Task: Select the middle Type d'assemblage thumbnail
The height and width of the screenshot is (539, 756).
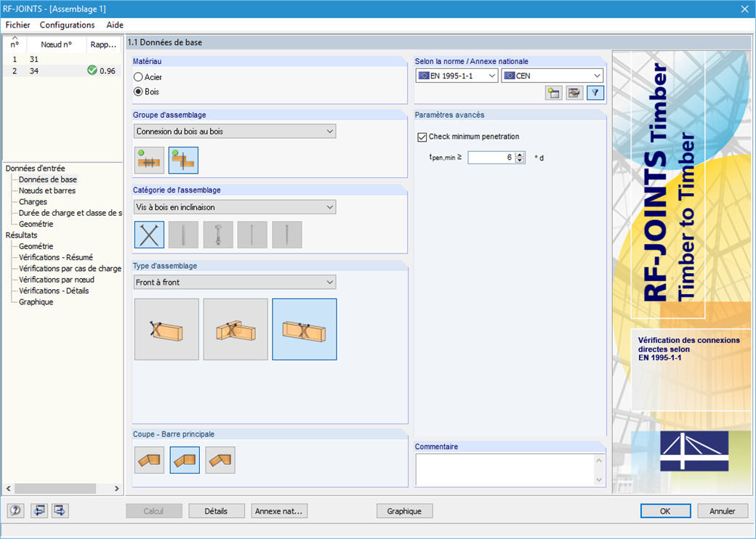Action: point(236,330)
